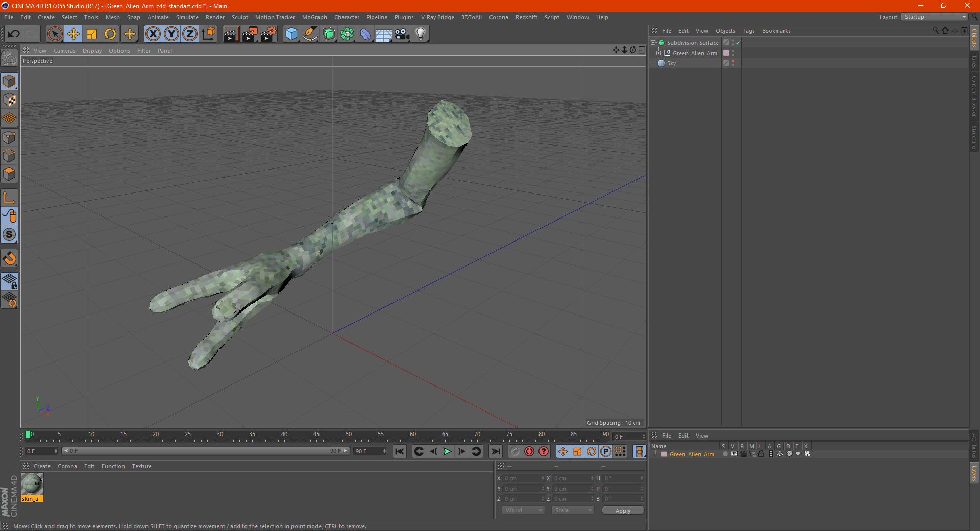Click Green_Alien_Arm layer color swatch in Objects
This screenshot has width=980, height=531.
726,53
